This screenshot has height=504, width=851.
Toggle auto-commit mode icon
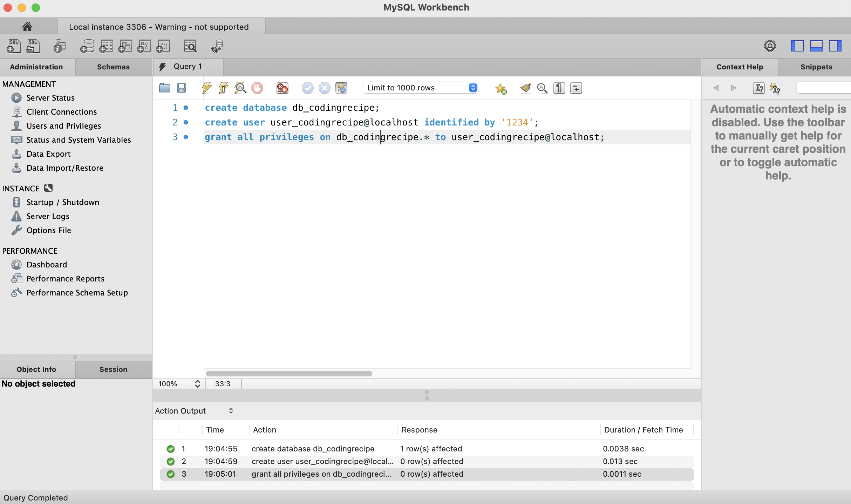pos(341,88)
